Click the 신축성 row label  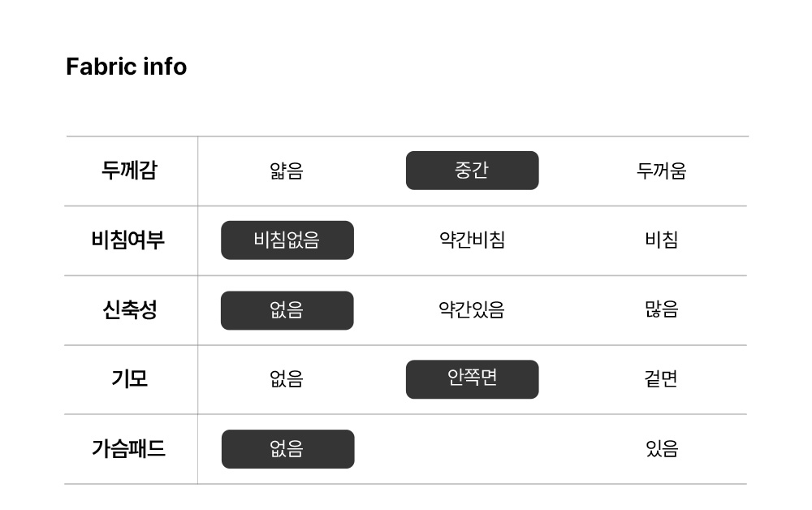point(129,310)
